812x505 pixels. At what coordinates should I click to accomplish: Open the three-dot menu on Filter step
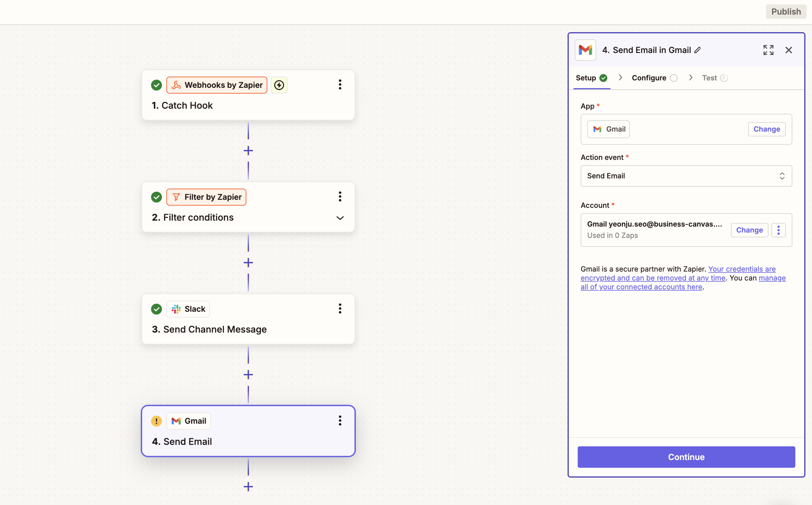point(340,196)
